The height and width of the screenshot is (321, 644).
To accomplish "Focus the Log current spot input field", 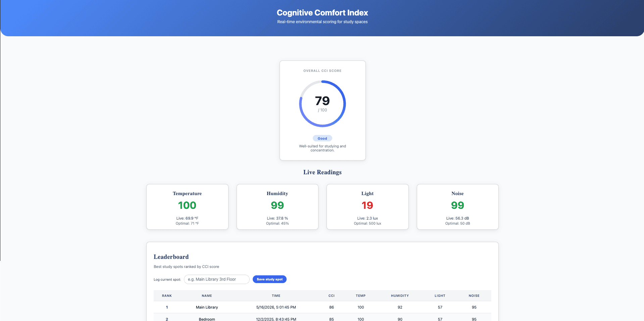I will (x=216, y=279).
